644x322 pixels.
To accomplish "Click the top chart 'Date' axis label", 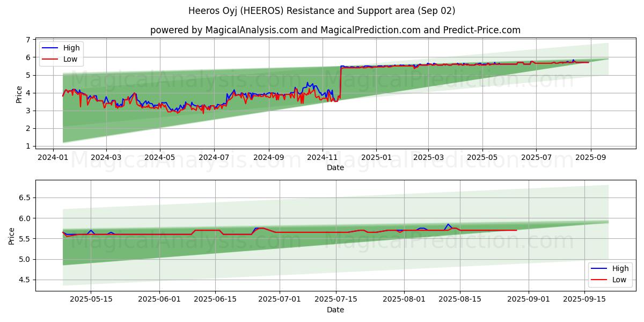I will (335, 167).
